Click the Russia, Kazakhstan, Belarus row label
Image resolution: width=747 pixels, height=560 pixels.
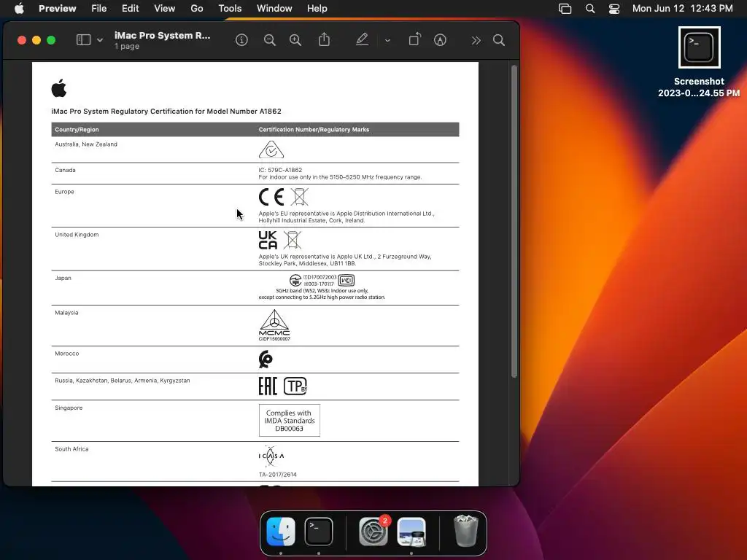[122, 381]
